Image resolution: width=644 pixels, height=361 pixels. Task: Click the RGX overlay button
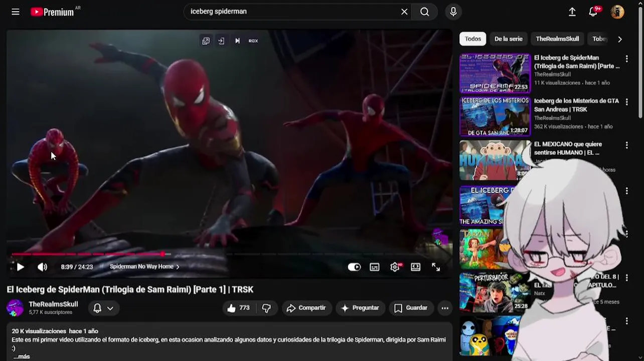point(253,41)
